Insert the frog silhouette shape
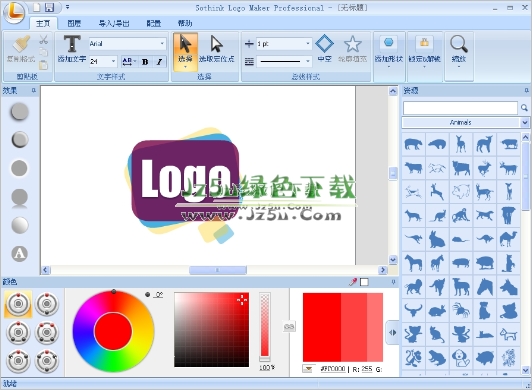532x390 pixels. coord(437,358)
